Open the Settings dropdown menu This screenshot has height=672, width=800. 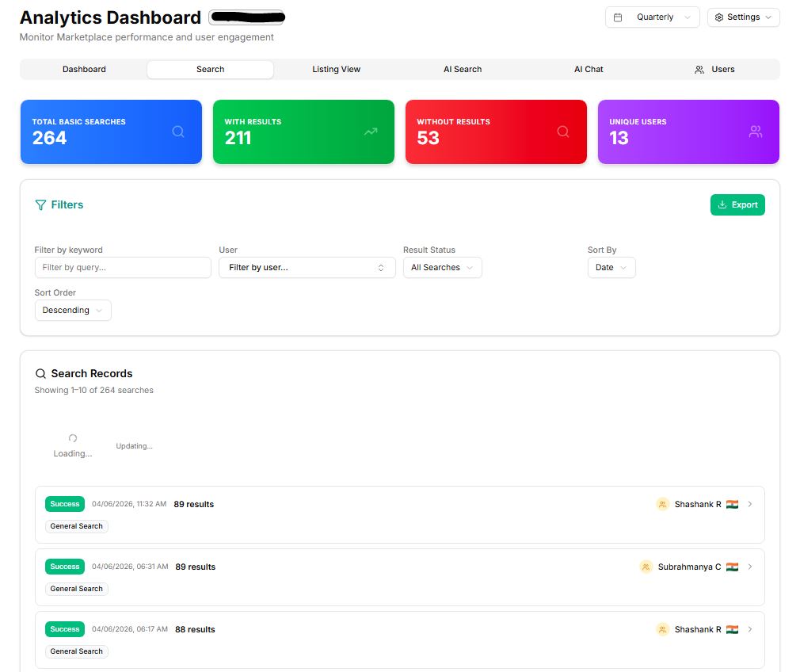pos(743,17)
